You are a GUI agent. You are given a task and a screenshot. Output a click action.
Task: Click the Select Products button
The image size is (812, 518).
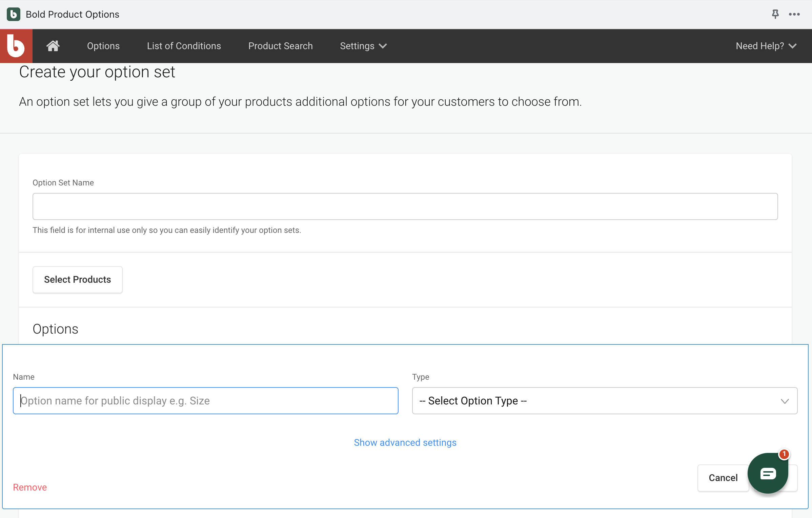[78, 279]
